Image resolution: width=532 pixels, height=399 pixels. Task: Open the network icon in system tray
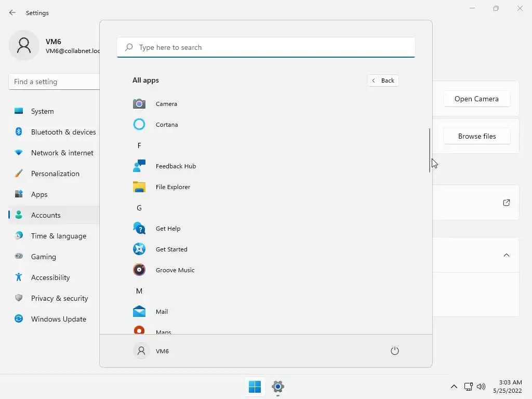pos(469,387)
